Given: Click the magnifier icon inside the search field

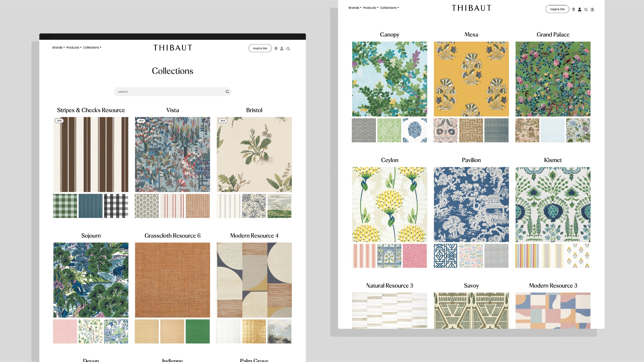Looking at the screenshot, I should [x=227, y=92].
